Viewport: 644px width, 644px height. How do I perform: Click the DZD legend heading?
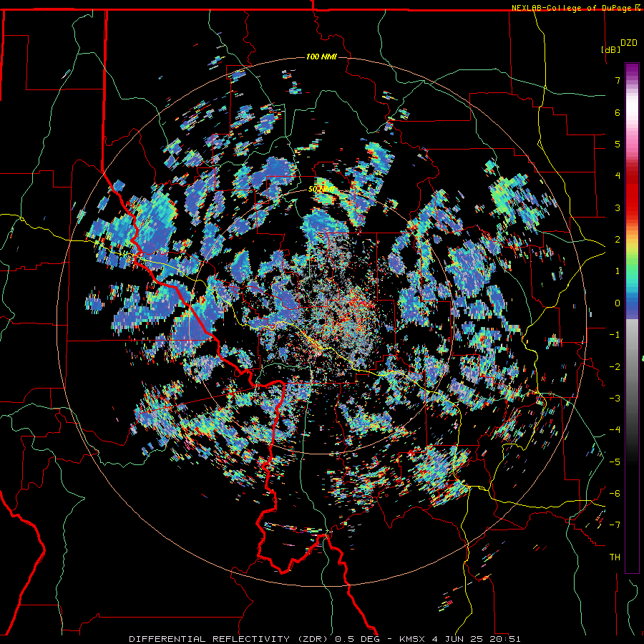[x=629, y=43]
